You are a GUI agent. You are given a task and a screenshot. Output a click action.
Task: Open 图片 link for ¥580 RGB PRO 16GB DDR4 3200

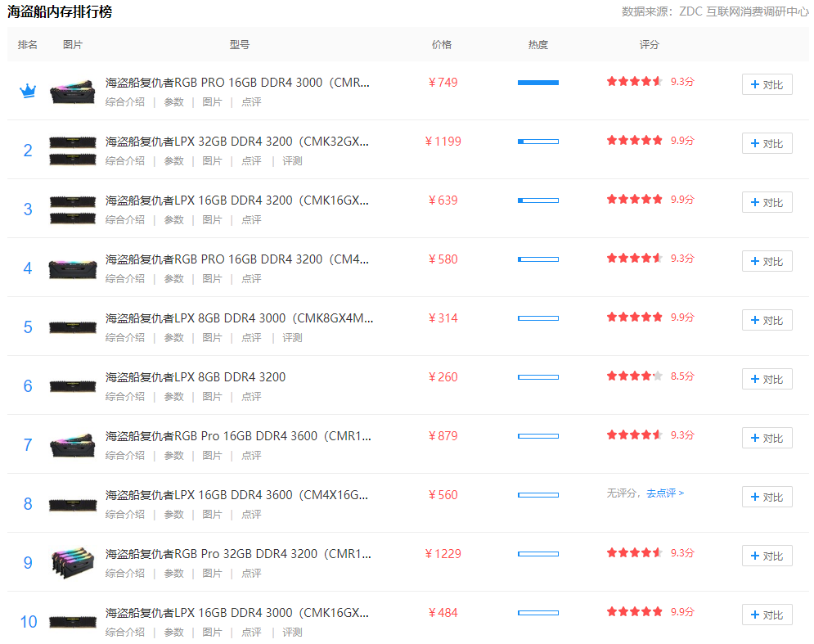(212, 279)
